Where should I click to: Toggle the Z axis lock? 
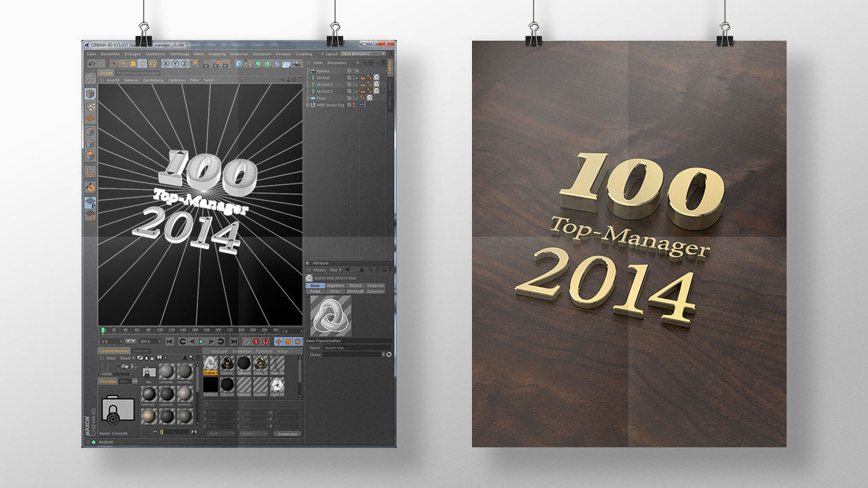coord(184,64)
